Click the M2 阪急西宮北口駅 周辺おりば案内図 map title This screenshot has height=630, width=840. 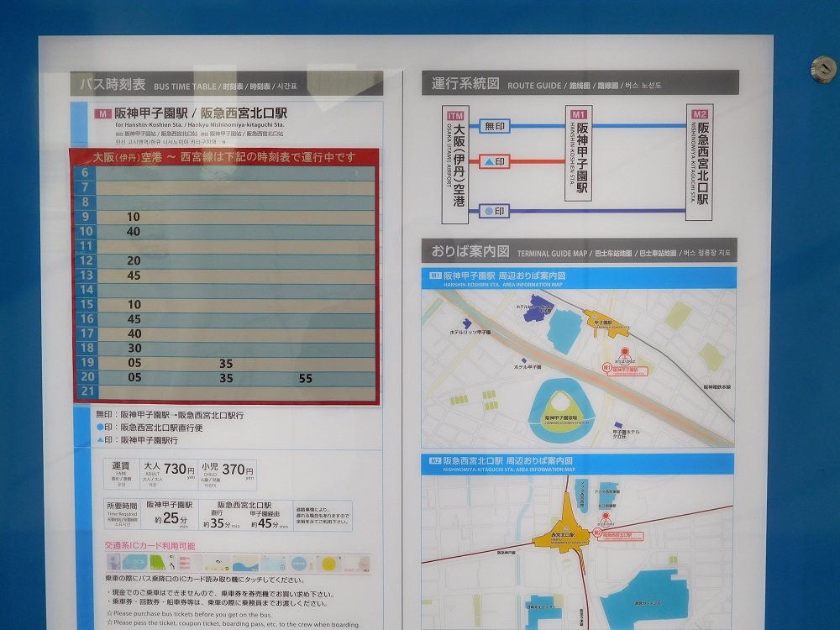[x=578, y=464]
